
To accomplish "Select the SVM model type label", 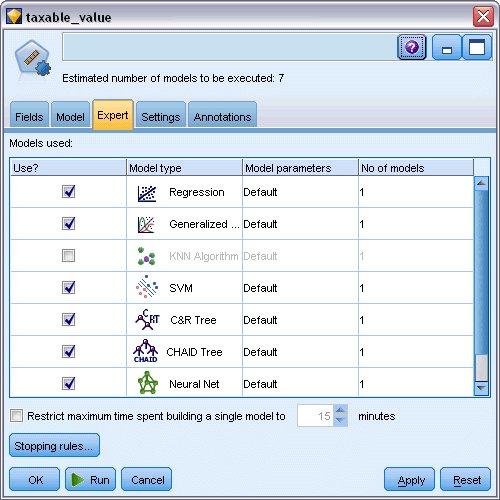I will pos(181,288).
